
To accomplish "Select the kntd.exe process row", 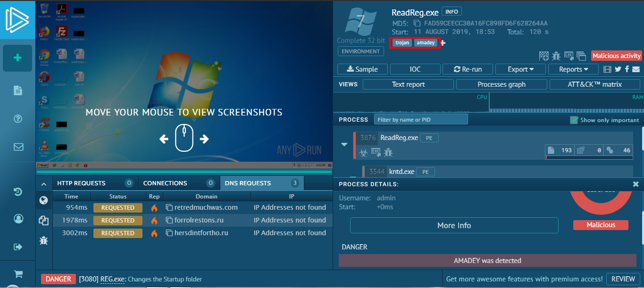I will [497, 172].
